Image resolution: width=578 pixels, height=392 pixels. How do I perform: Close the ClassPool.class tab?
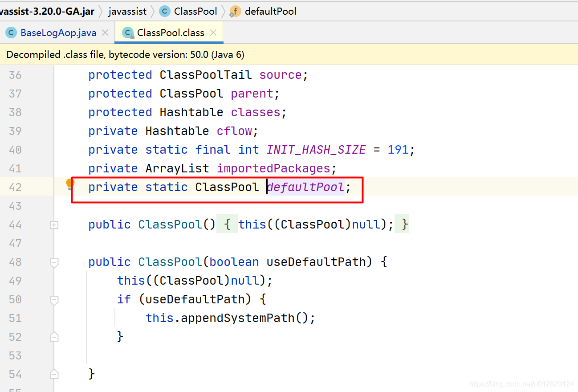(x=213, y=33)
